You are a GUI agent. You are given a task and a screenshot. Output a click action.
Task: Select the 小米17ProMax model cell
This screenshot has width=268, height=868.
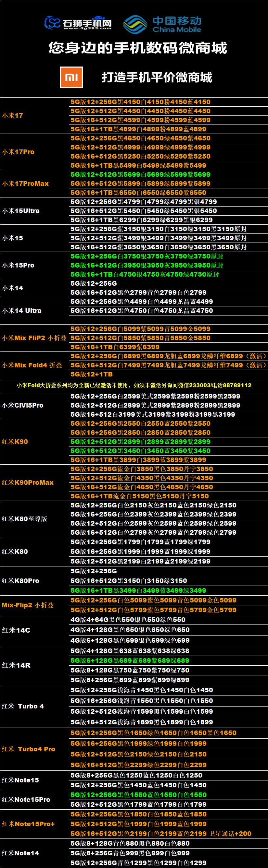[x=26, y=184]
